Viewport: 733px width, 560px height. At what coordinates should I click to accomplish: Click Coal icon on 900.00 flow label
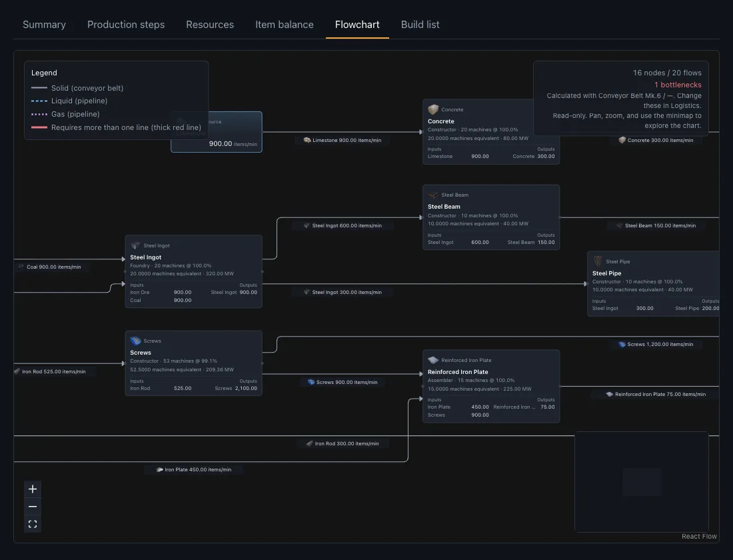click(x=21, y=267)
